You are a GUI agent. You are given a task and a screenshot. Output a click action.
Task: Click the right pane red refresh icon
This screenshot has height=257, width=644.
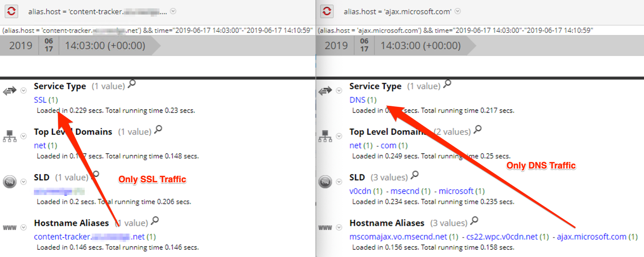[x=327, y=11]
